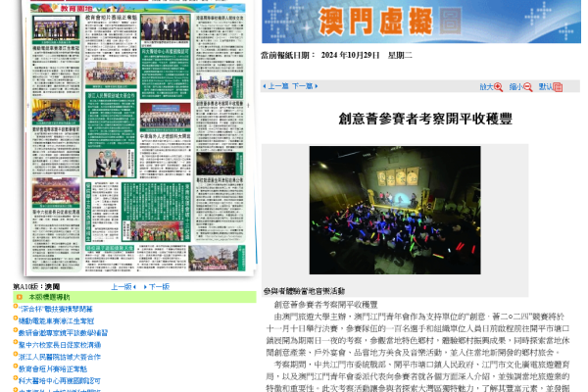Click the article headline 創意薈參賽者考察開平收穫豐
588x392 pixels.
[x=425, y=119]
